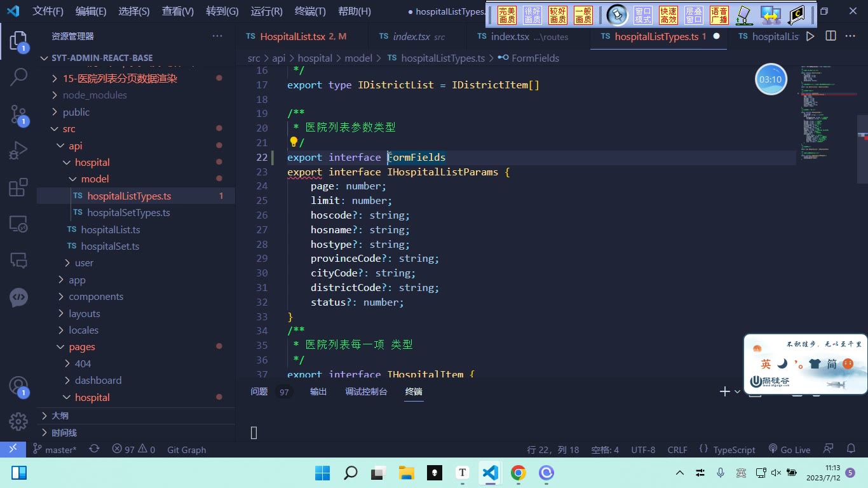The height and width of the screenshot is (488, 868).
Task: Run the current file with play icon
Action: [810, 36]
